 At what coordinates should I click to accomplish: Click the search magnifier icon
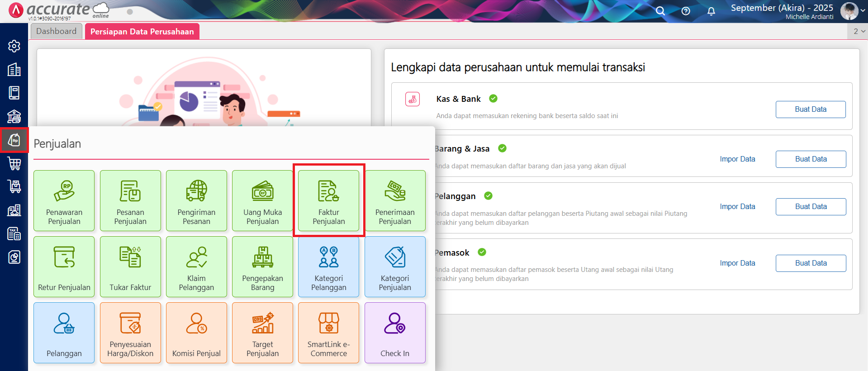coord(660,11)
